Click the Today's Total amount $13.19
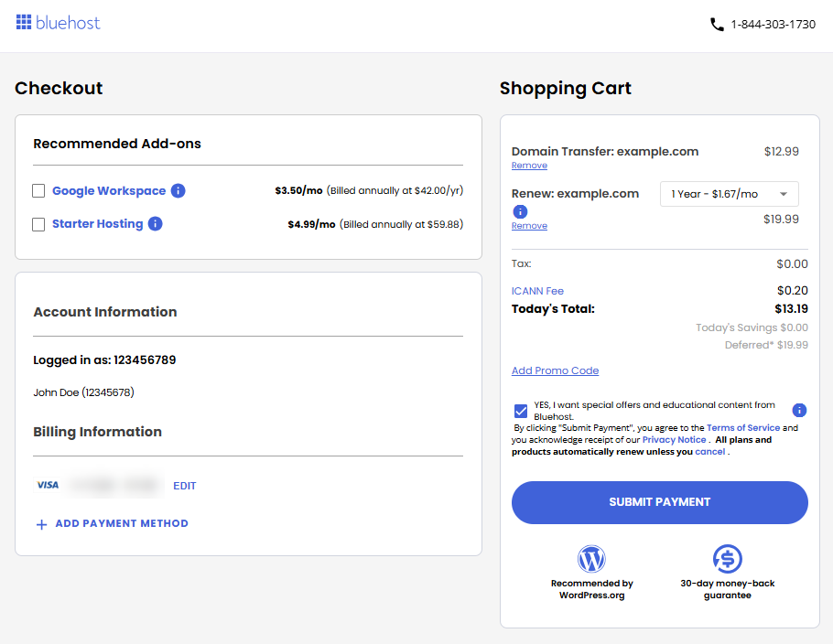 (x=791, y=309)
